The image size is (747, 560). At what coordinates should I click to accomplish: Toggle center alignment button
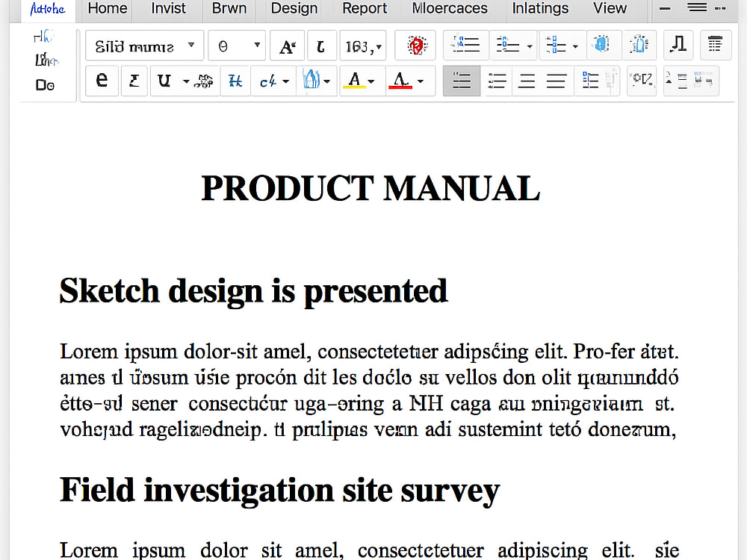[497, 81]
